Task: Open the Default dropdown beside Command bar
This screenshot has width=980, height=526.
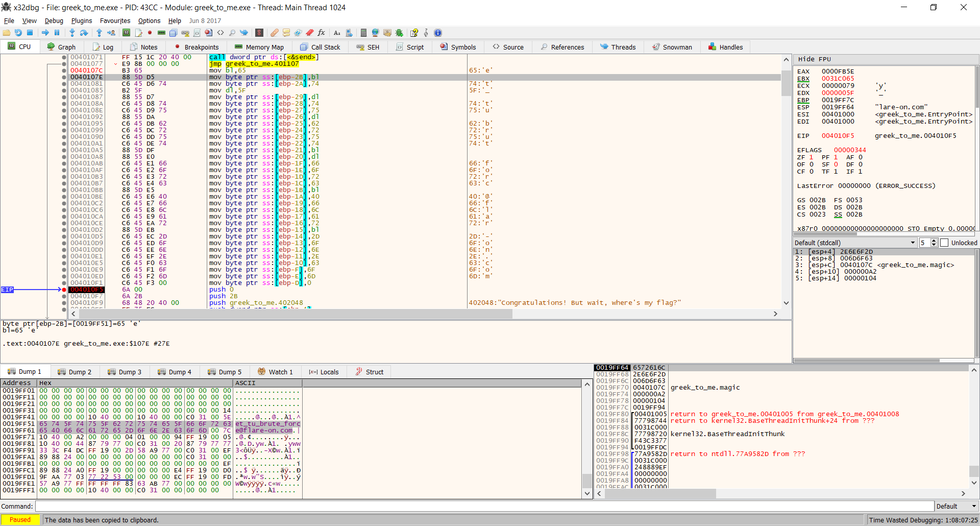Action: point(955,506)
